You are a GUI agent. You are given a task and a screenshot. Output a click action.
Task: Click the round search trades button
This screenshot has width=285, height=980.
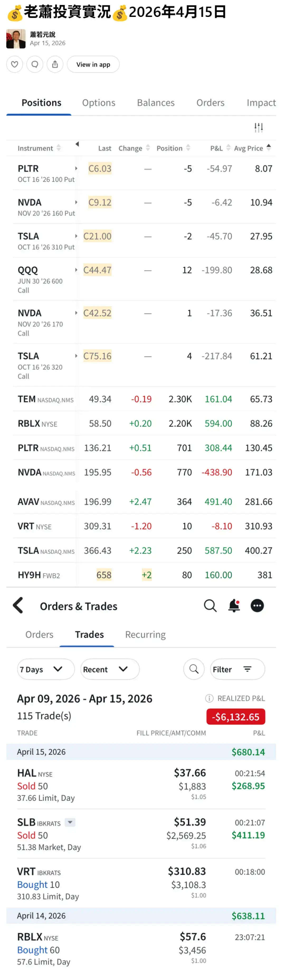point(194,669)
